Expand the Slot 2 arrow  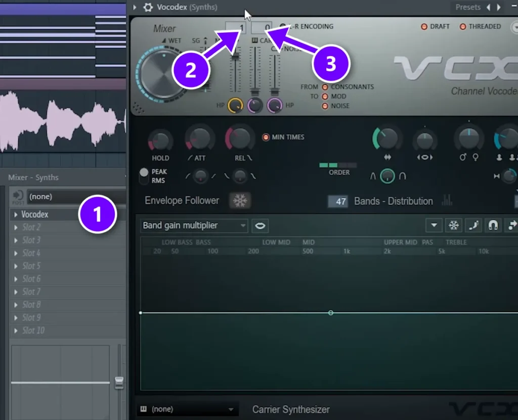(16, 227)
